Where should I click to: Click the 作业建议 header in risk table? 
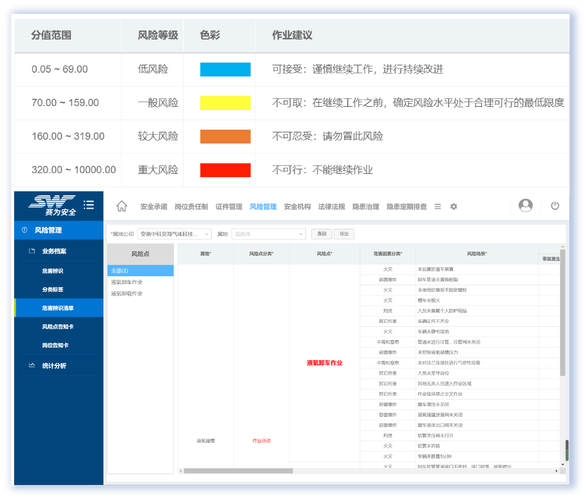point(292,36)
